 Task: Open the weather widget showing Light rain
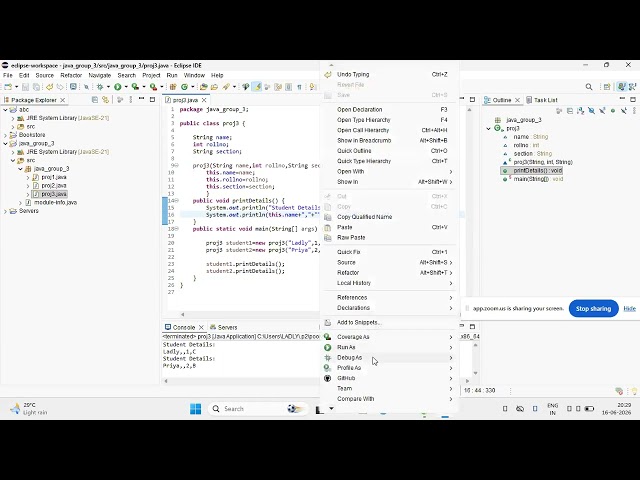tap(29, 409)
